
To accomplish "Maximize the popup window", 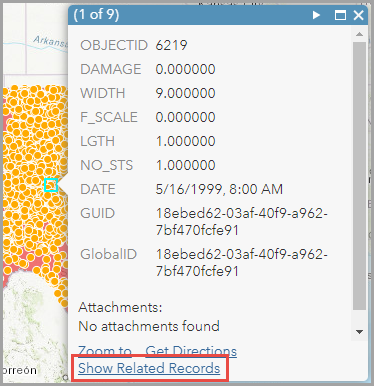I will [340, 15].
